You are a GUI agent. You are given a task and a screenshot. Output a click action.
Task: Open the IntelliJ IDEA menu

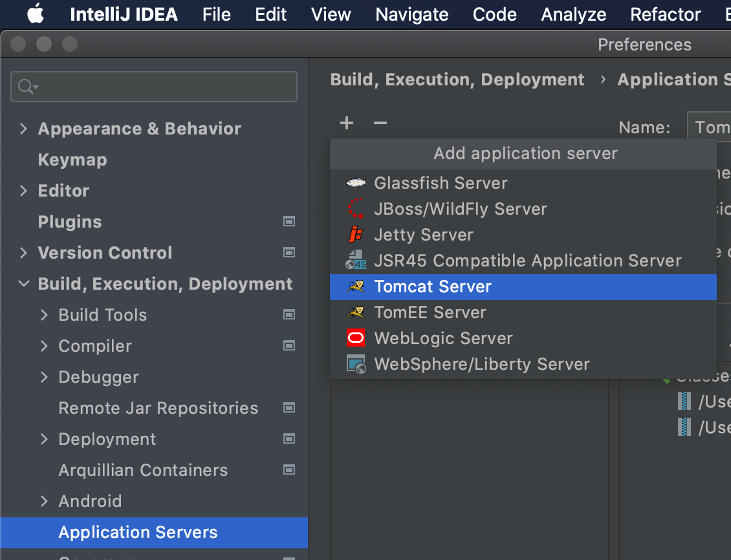tap(124, 14)
